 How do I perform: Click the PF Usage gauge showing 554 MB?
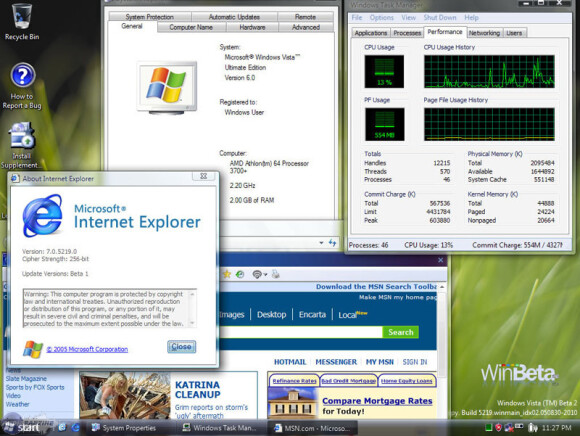[384, 124]
